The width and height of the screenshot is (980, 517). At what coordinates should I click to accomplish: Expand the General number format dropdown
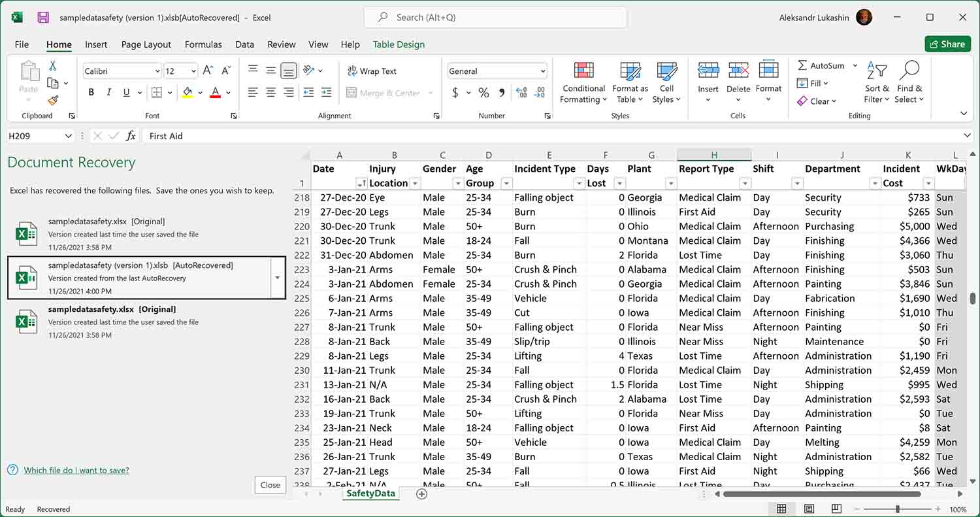pos(543,71)
